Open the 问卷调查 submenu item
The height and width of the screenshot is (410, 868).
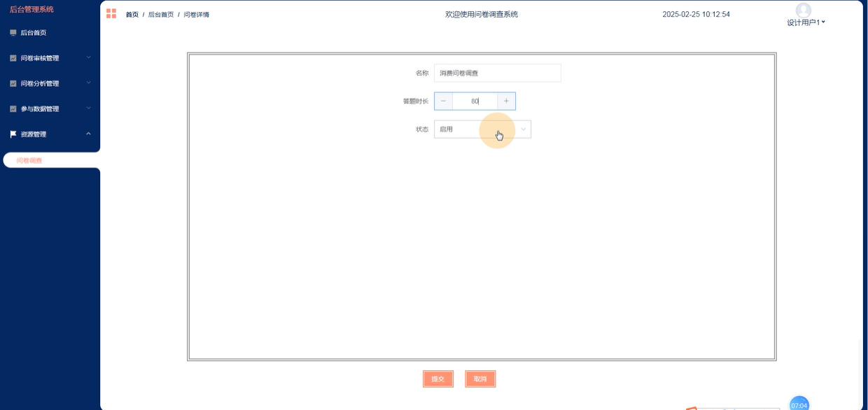click(51, 160)
